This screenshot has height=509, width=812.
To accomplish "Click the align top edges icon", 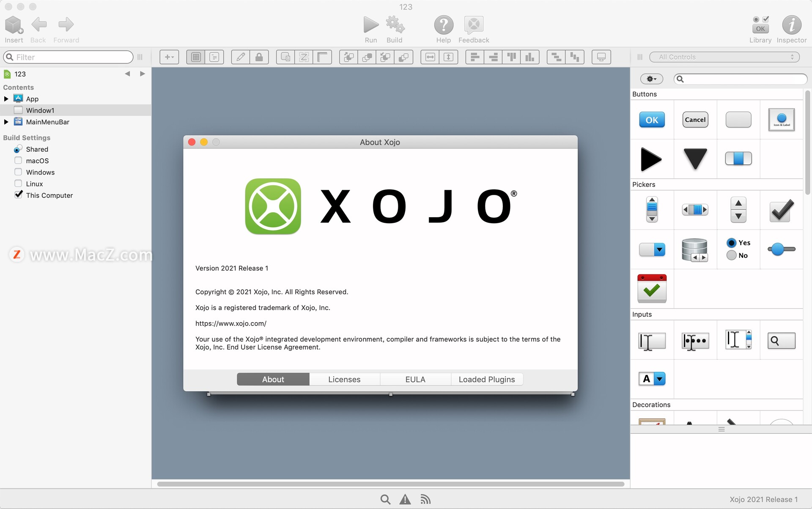I will (x=512, y=57).
